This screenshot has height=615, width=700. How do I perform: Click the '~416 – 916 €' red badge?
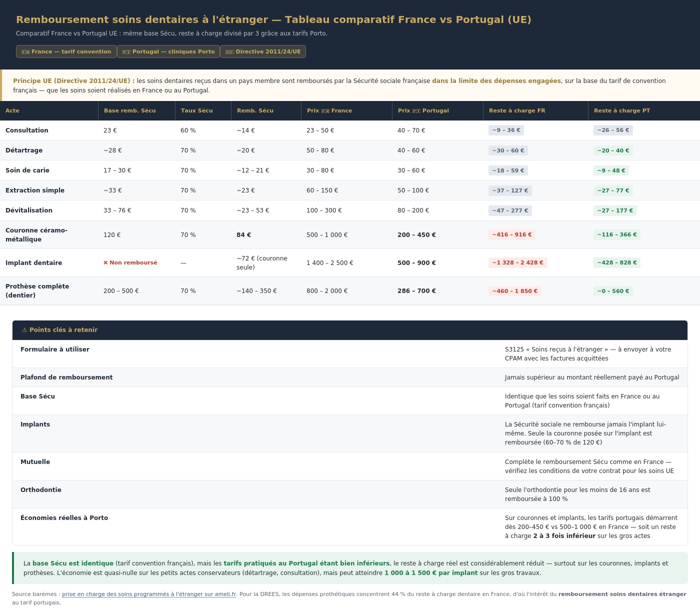[x=512, y=234]
